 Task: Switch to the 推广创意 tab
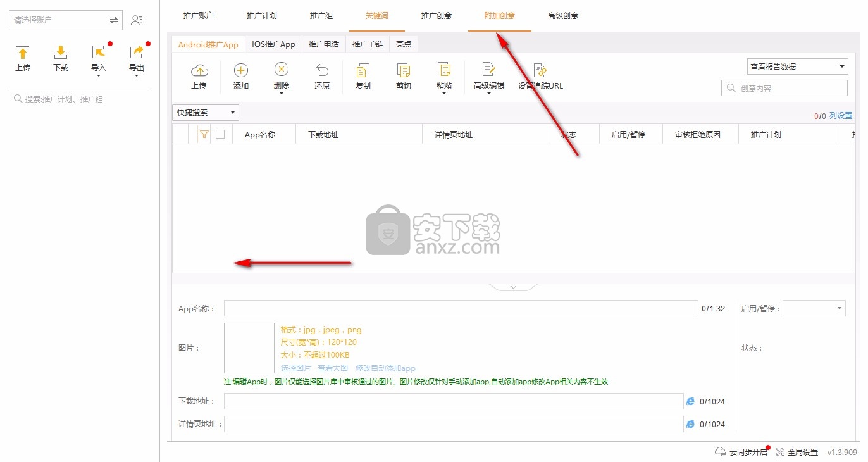tap(437, 16)
